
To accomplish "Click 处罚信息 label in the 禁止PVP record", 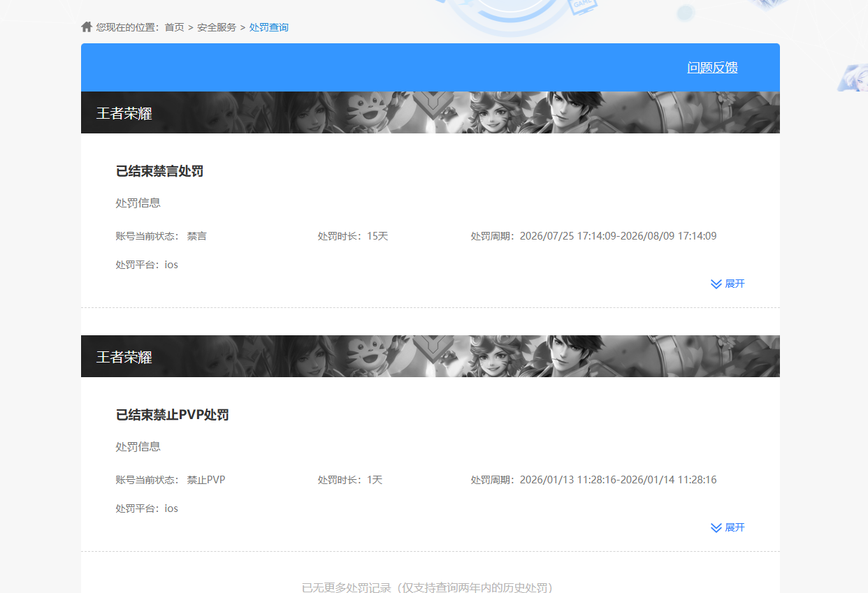I will [x=138, y=447].
